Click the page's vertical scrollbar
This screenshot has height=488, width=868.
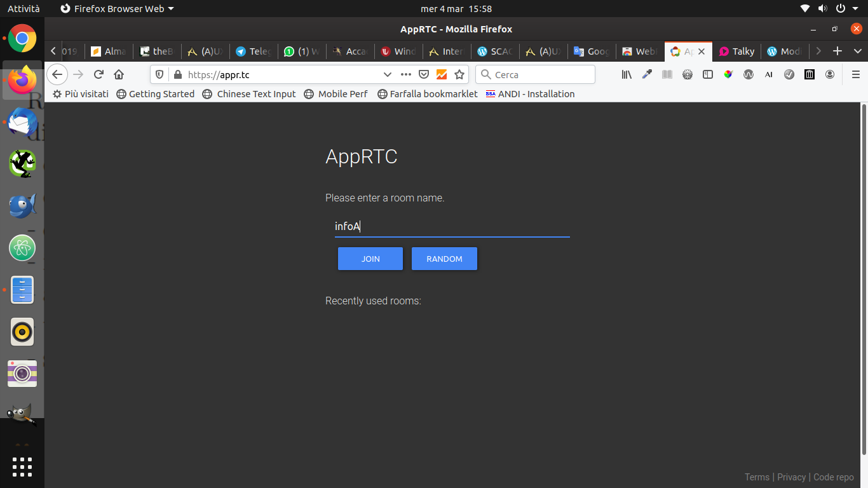(x=864, y=280)
